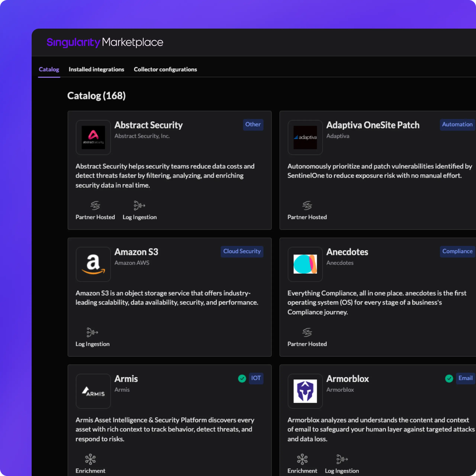Open the Armorblox integration title
476x476 pixels.
click(x=348, y=379)
